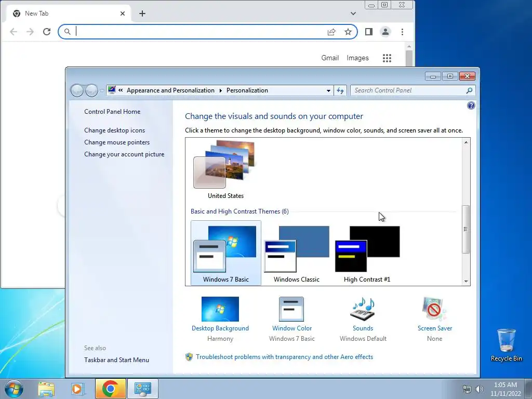Expand arrow after Appearance and Personalization
Image resolution: width=532 pixels, height=399 pixels.
(x=220, y=90)
